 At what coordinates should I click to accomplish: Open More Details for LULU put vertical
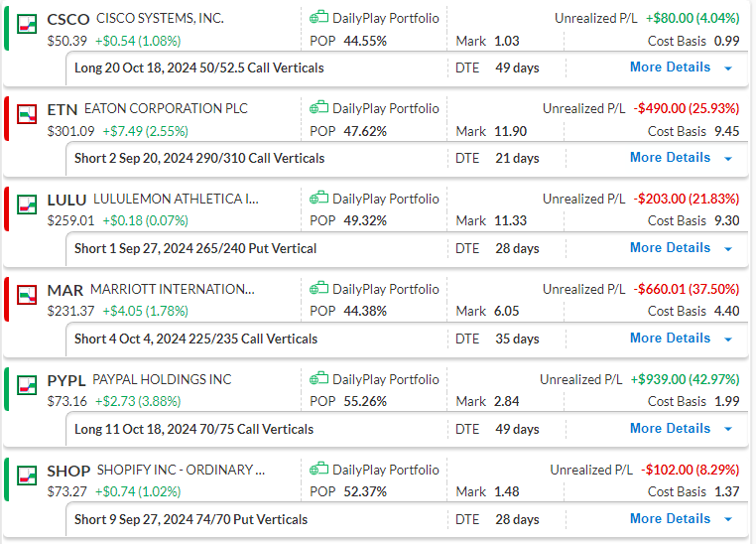(670, 248)
